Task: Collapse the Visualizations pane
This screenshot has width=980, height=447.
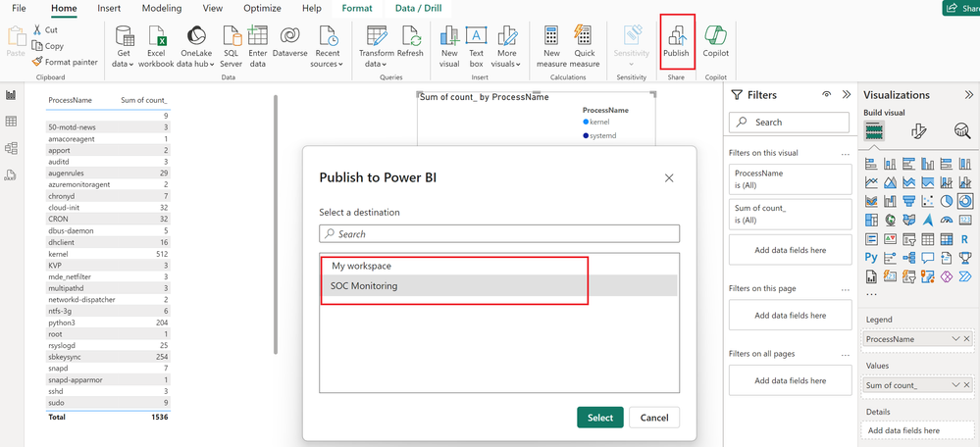Action: (x=969, y=95)
